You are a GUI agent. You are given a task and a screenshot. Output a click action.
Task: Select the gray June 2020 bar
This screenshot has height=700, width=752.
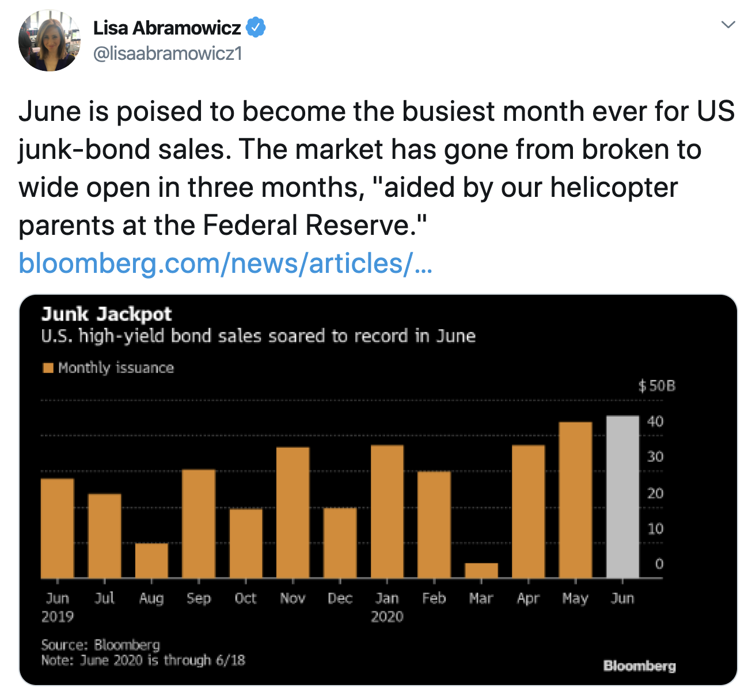coord(622,496)
